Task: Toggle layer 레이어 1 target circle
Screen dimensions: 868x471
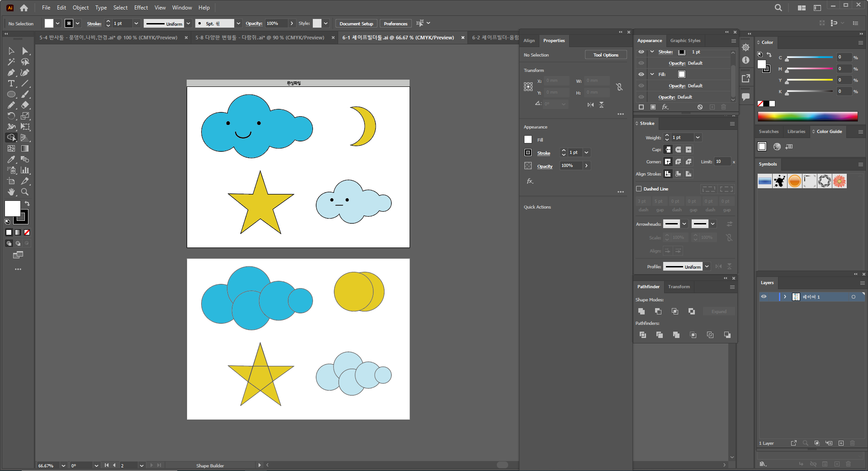Action: (x=854, y=297)
